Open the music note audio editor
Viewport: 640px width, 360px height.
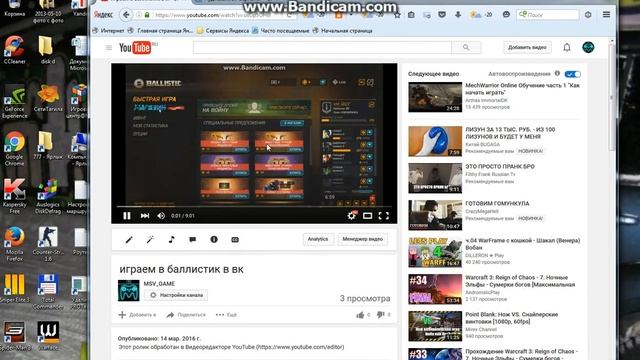[x=171, y=240]
